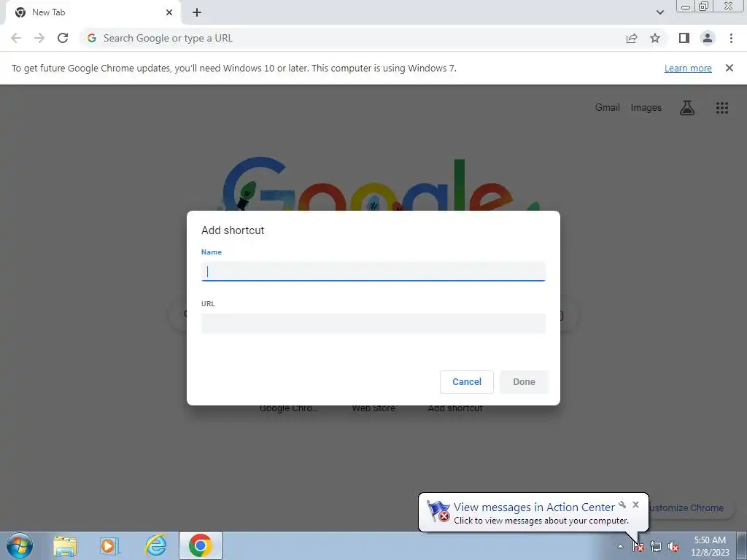
Task: Click the muted volume tray icon
Action: click(673, 547)
